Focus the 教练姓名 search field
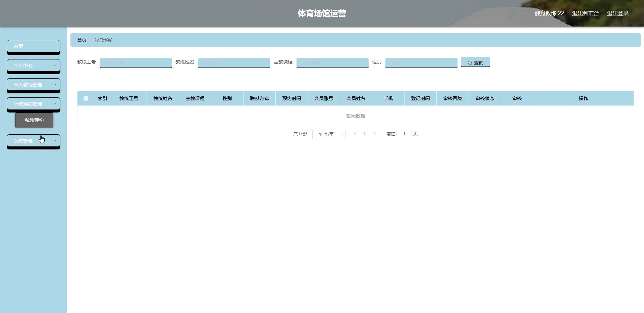The height and width of the screenshot is (313, 644). [234, 62]
